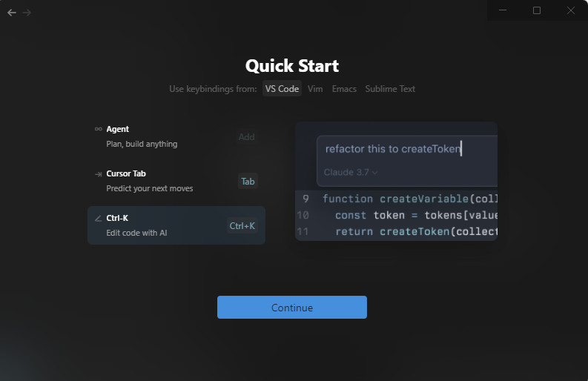The height and width of the screenshot is (381, 588).
Task: Select Emacs keybindings
Action: click(x=344, y=89)
